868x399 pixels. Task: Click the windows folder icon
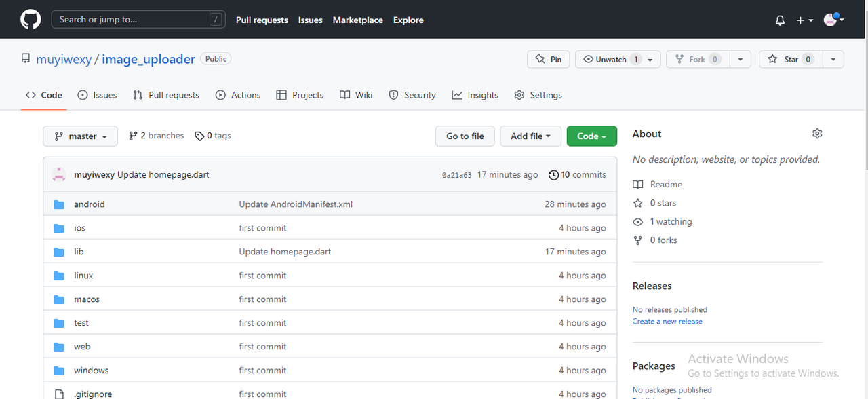(59, 370)
